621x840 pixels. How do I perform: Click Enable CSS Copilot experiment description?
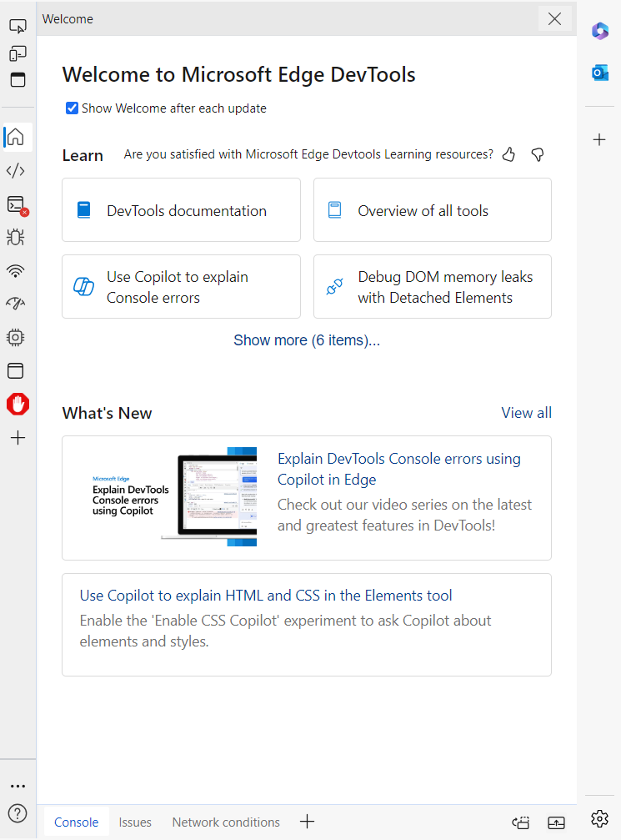[x=285, y=631]
